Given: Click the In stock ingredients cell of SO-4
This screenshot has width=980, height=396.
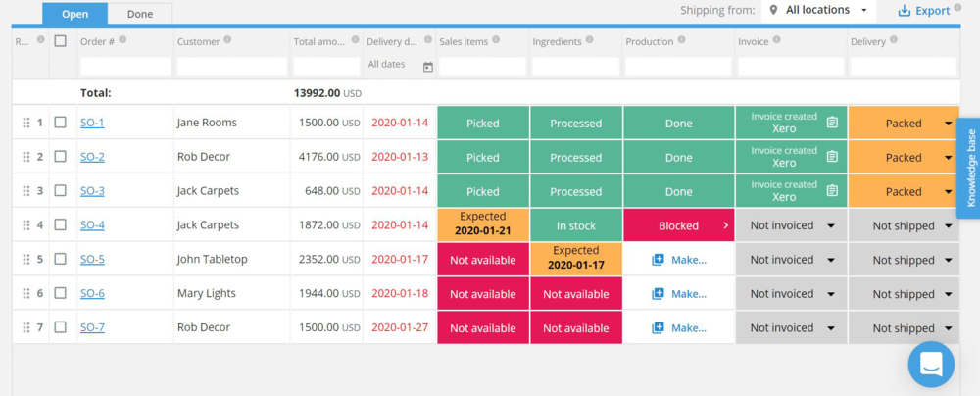Looking at the screenshot, I should tap(575, 225).
